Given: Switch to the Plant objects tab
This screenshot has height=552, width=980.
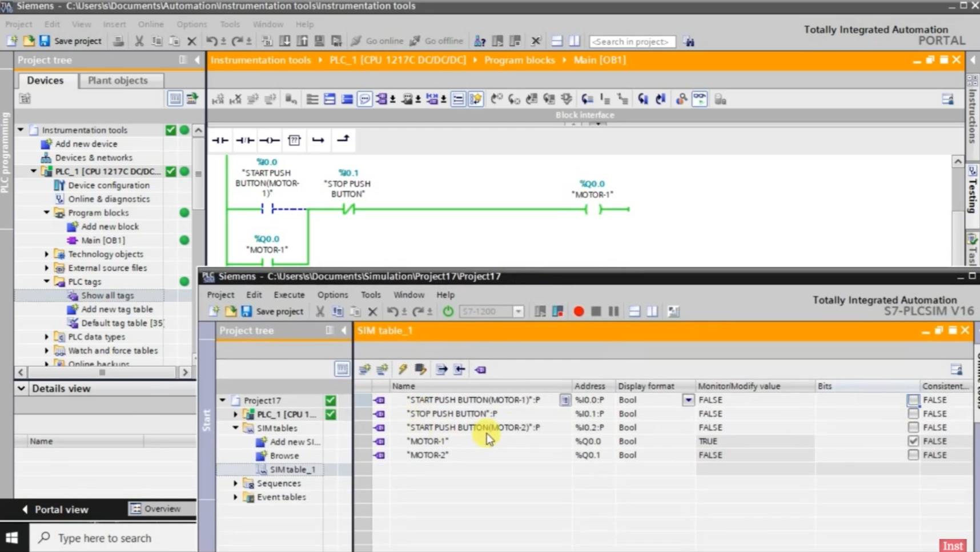Looking at the screenshot, I should (x=118, y=81).
